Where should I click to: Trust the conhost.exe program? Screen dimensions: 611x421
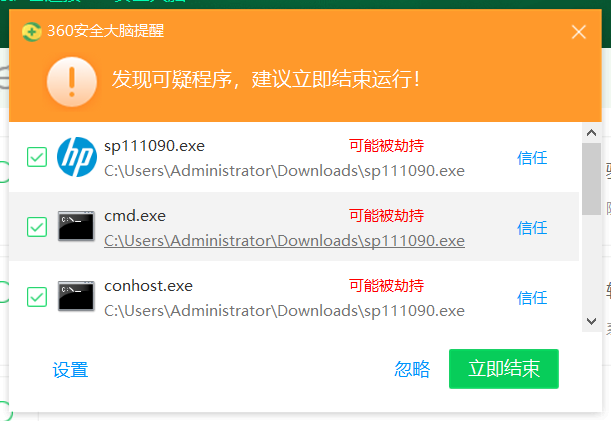[x=532, y=298]
